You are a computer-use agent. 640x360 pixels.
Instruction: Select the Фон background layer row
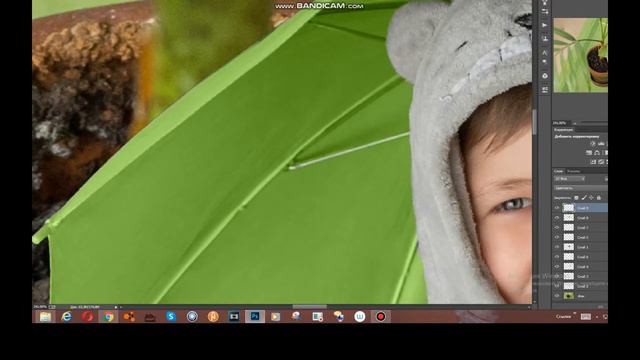(580, 296)
